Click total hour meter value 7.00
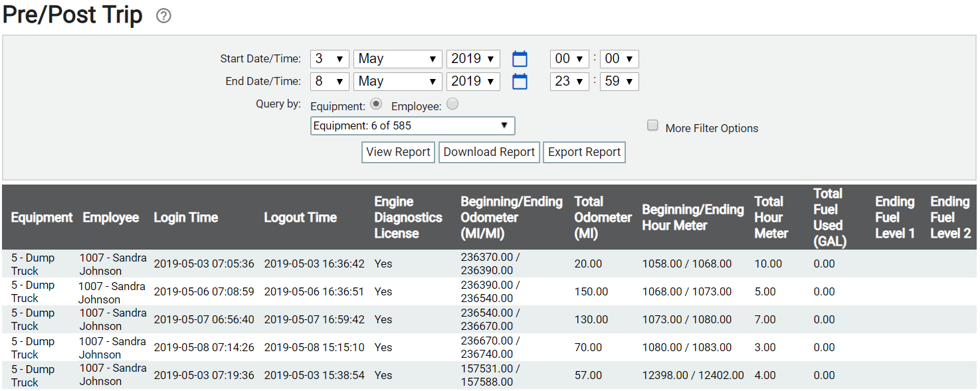The image size is (980, 391). point(765,320)
